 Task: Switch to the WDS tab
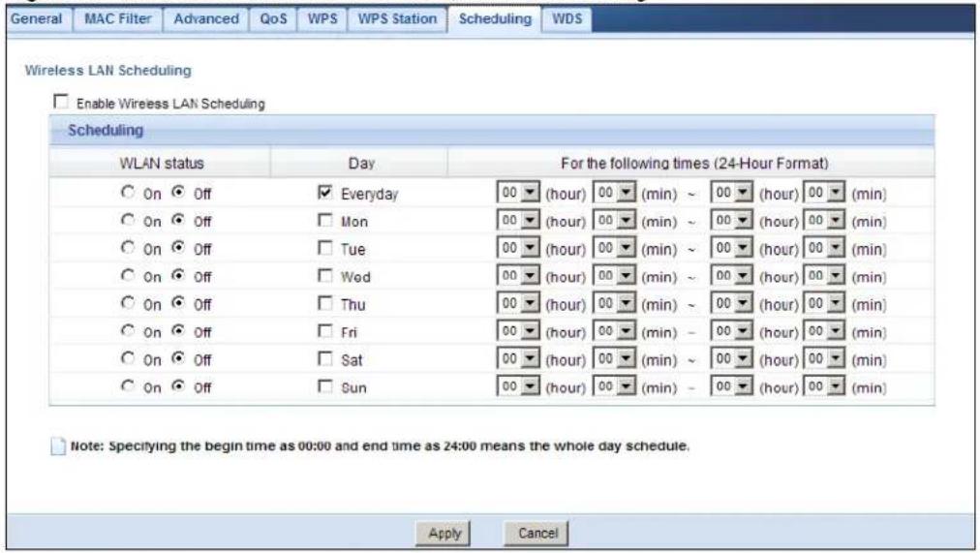(x=567, y=18)
